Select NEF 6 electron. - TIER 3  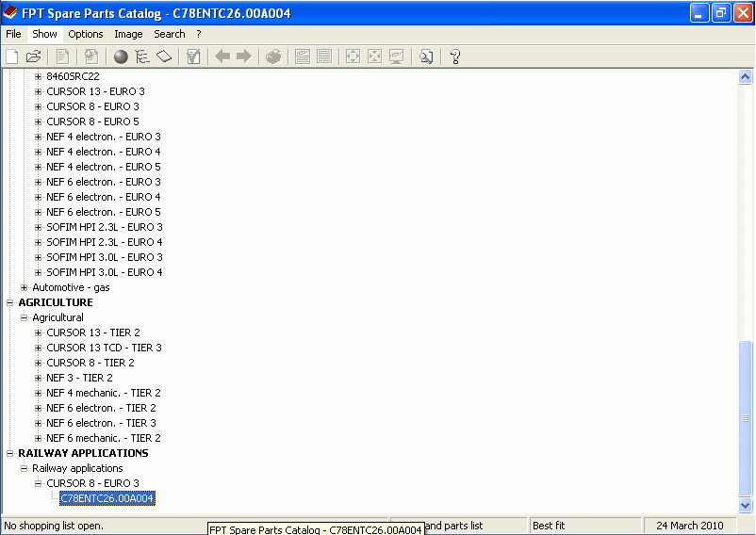101,423
